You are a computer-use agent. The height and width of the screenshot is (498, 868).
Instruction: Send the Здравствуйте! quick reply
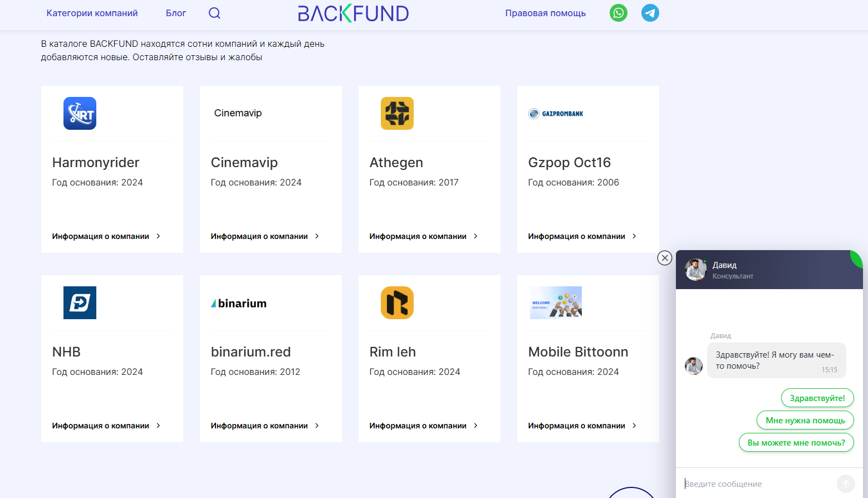[x=817, y=398]
